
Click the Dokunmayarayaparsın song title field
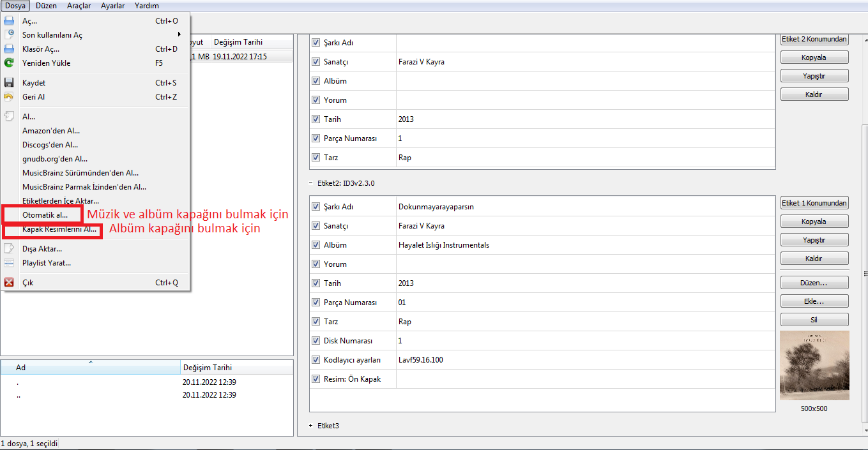coord(586,207)
